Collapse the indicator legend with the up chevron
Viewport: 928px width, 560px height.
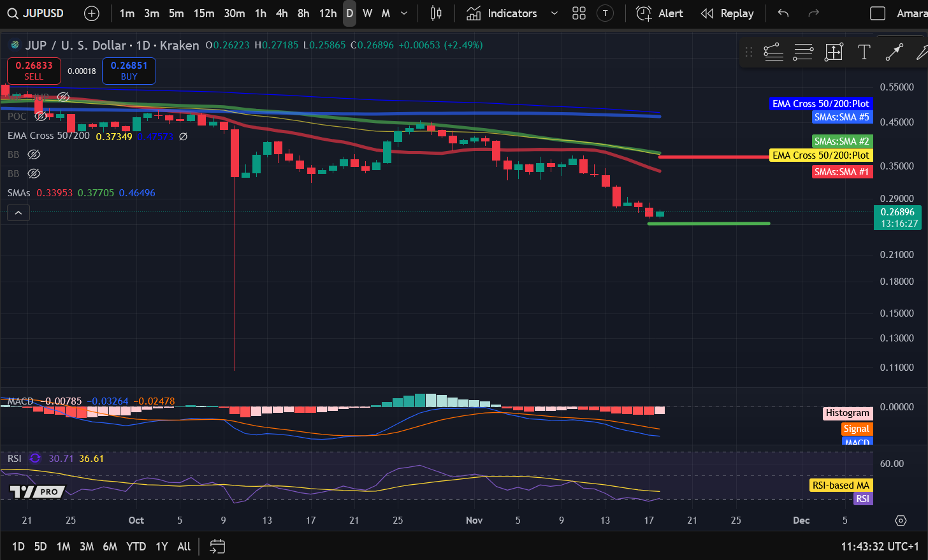coord(18,212)
